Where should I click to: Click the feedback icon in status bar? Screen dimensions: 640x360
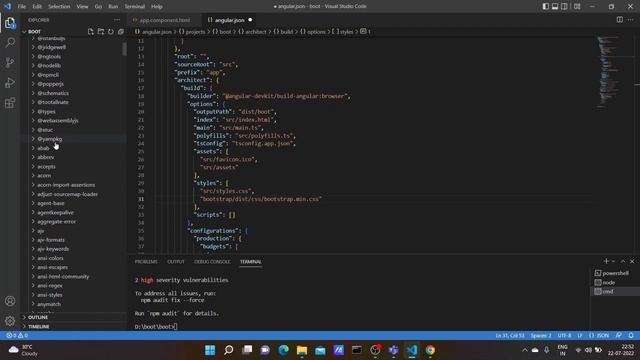click(619, 336)
